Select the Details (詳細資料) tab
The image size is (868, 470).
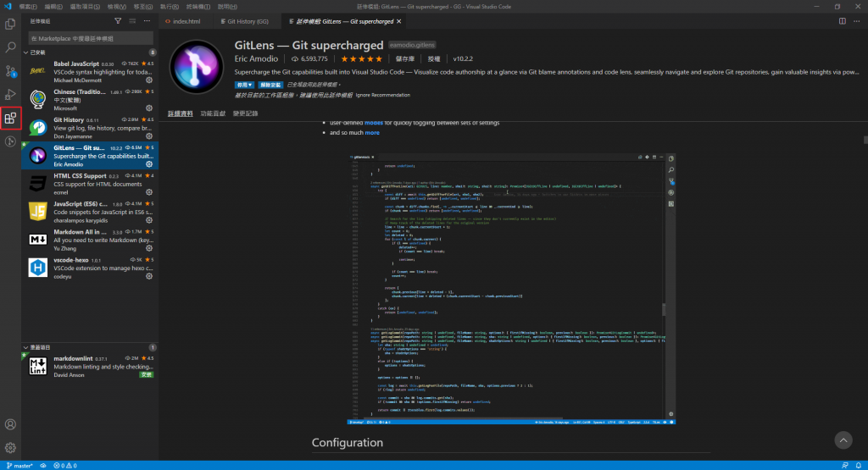(x=181, y=113)
